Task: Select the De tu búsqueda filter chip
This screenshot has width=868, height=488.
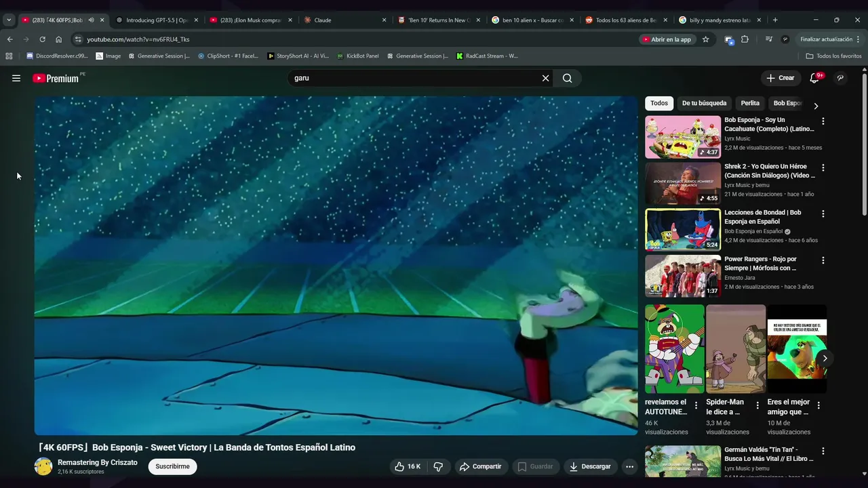Action: (x=704, y=103)
